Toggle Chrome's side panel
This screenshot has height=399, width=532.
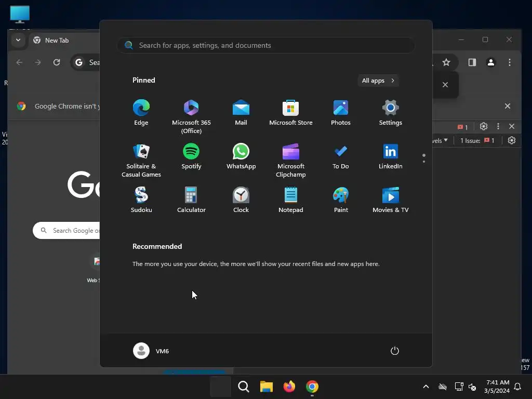click(x=472, y=62)
